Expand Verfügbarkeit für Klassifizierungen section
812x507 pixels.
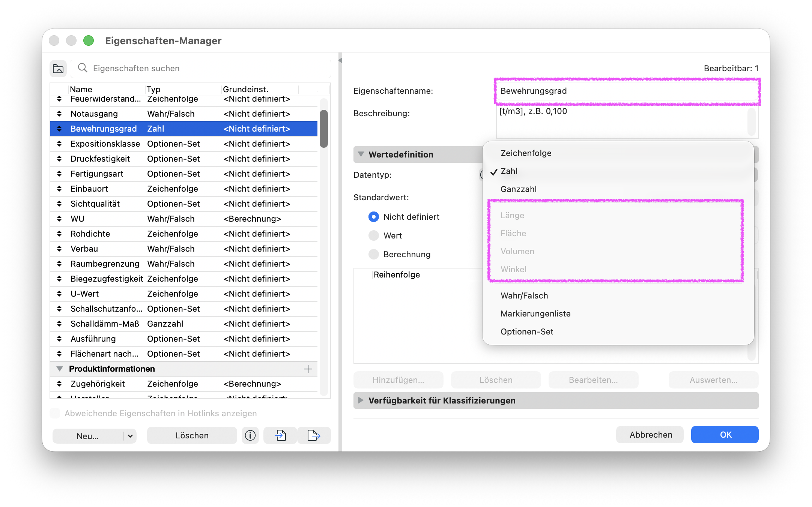pyautogui.click(x=361, y=400)
